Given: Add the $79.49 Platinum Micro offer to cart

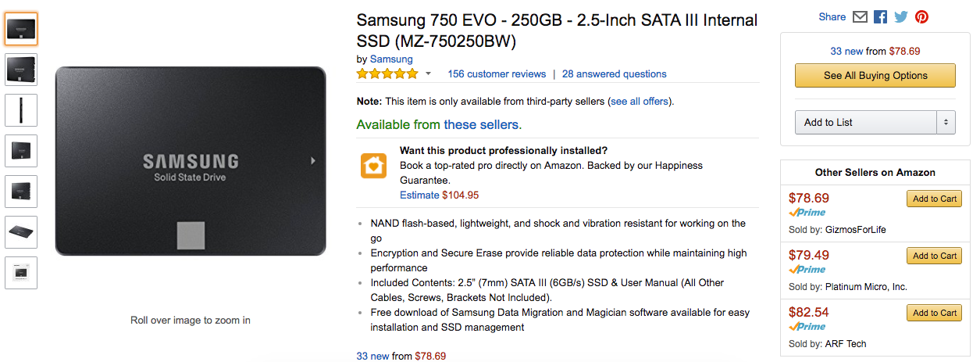Looking at the screenshot, I should coord(934,256).
